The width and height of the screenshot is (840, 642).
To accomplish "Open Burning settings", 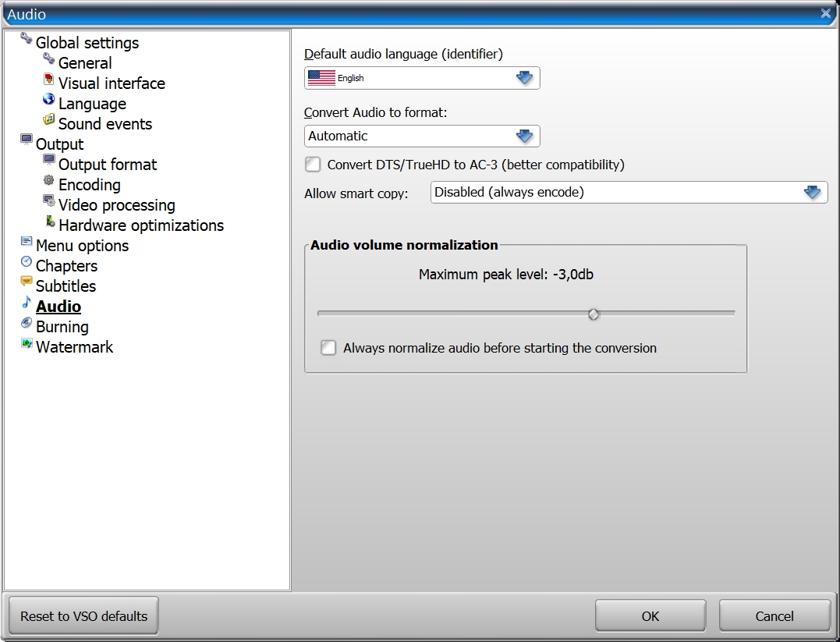I will coord(62,327).
